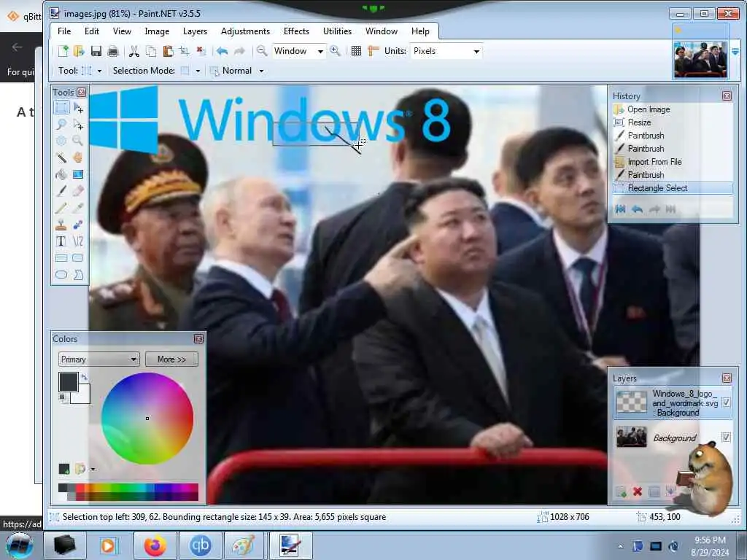Click the Zoom In magnifier icon

[336, 51]
